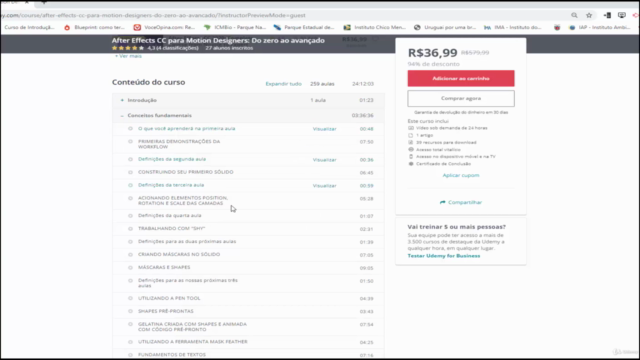The height and width of the screenshot is (360, 640).
Task: Click the course star rating
Action: [x=128, y=48]
